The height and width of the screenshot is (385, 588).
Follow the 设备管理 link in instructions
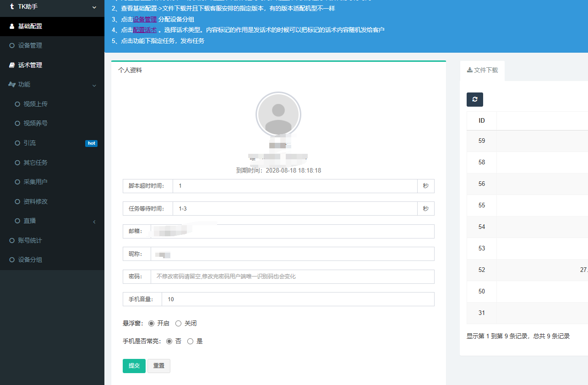tap(145, 19)
